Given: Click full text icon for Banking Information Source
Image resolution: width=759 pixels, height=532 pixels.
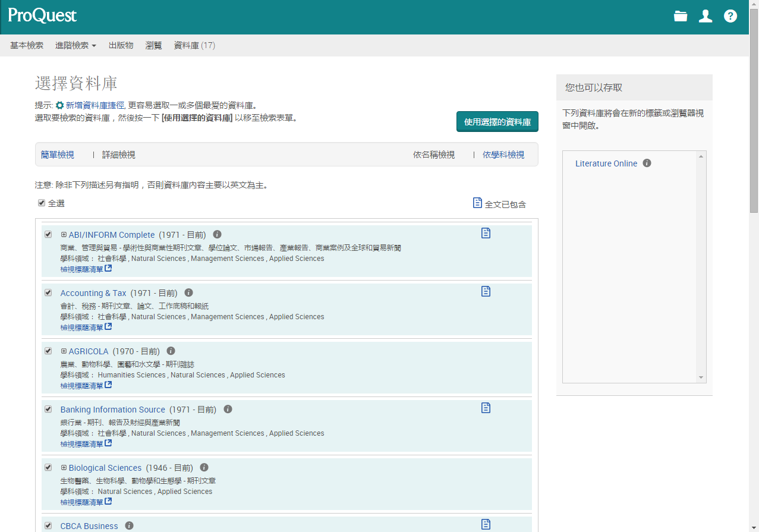Looking at the screenshot, I should coord(486,408).
